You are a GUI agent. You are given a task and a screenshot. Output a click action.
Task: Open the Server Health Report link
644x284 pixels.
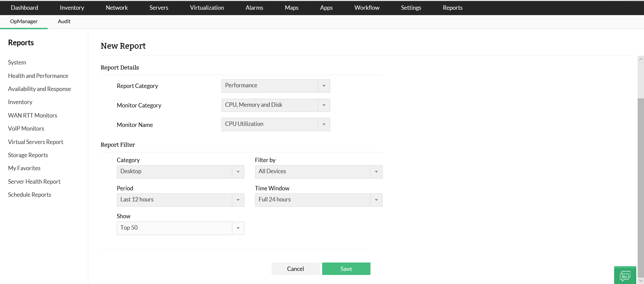point(34,182)
